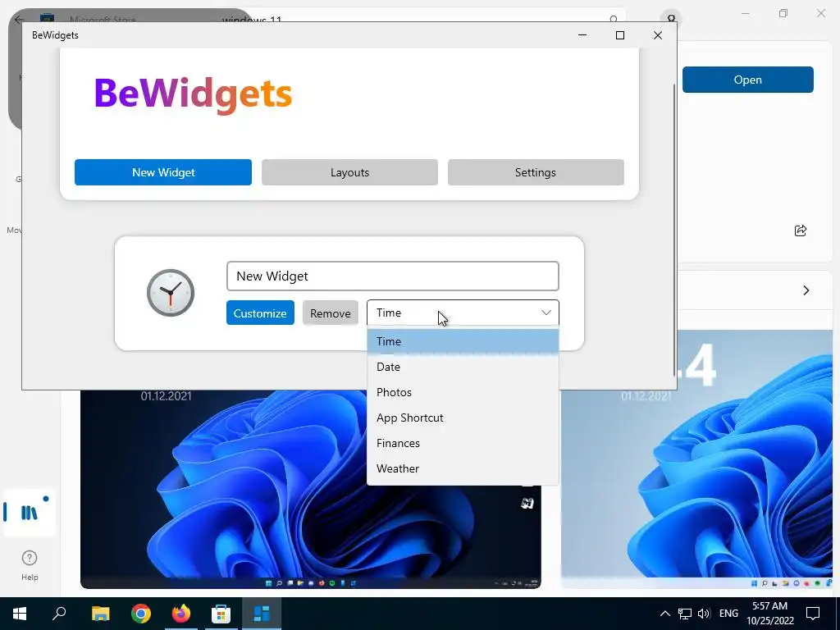
Task: Click the Customize button
Action: click(x=260, y=313)
